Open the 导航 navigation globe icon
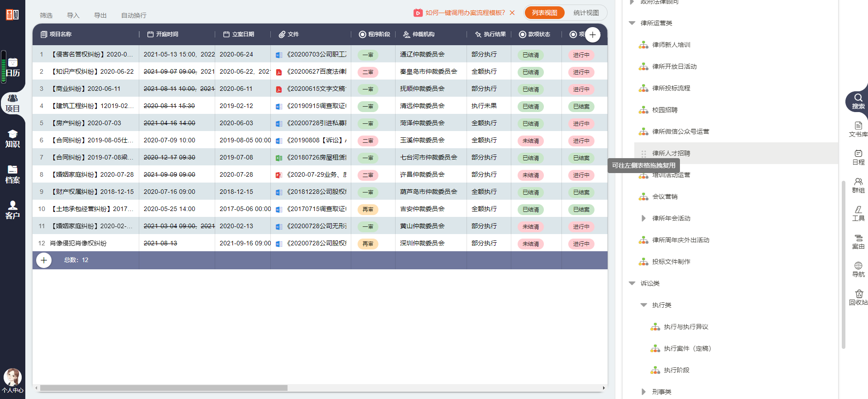The image size is (868, 399). 858,269
